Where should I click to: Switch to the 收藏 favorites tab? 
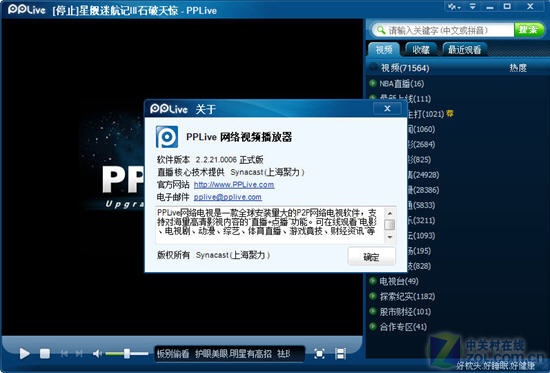coord(421,50)
